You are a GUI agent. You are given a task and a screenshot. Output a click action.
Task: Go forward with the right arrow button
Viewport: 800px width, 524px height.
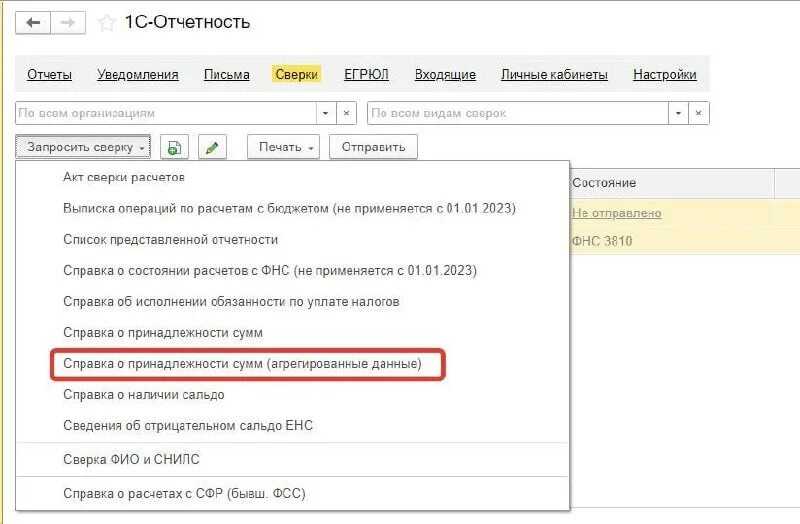[x=68, y=23]
